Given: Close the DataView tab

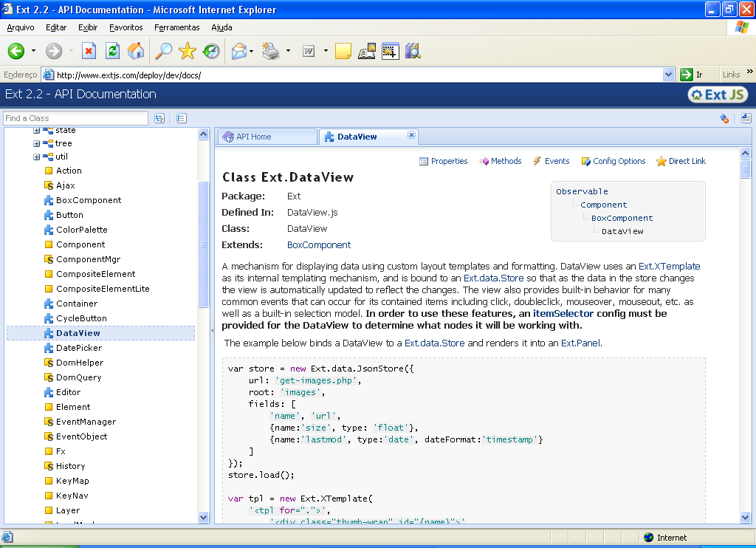Looking at the screenshot, I should (411, 134).
